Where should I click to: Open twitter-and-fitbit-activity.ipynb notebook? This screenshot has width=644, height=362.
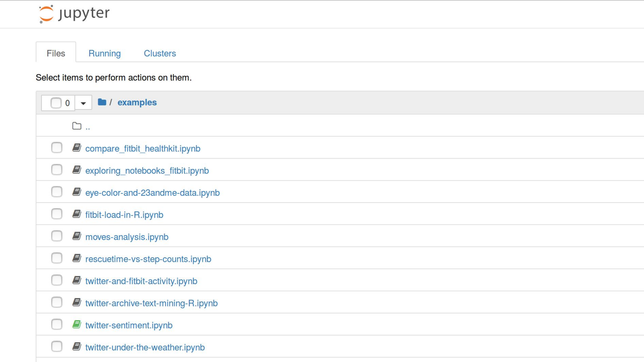point(141,281)
